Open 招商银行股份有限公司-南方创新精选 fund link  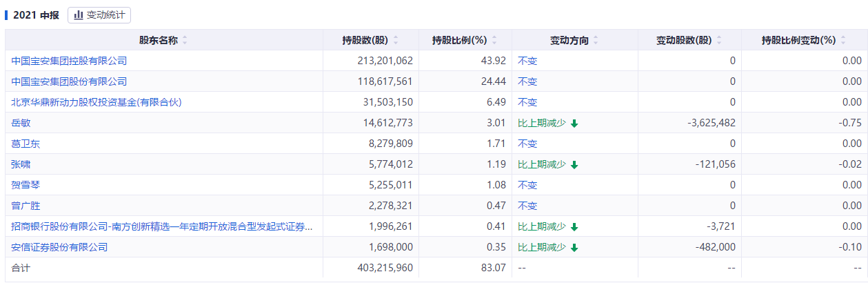[x=162, y=226]
